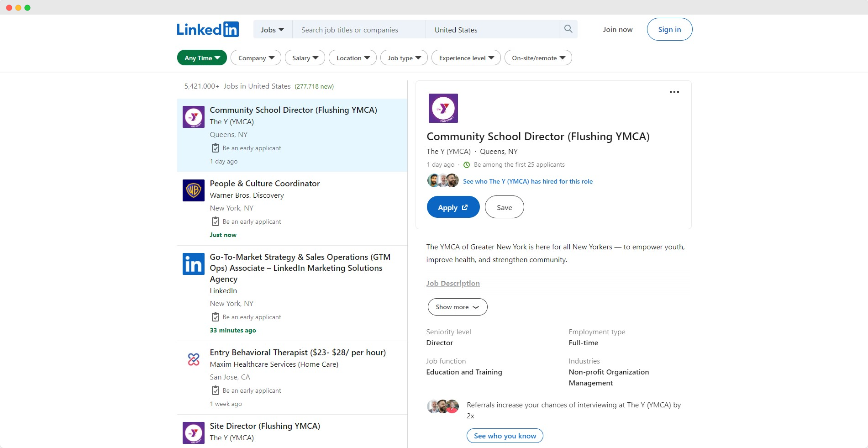Open the Salary filter dropdown
The height and width of the screenshot is (448, 868).
point(305,58)
